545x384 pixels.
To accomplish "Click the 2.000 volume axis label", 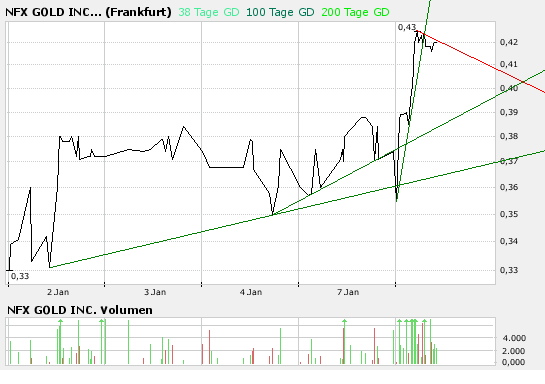I will (x=514, y=351).
